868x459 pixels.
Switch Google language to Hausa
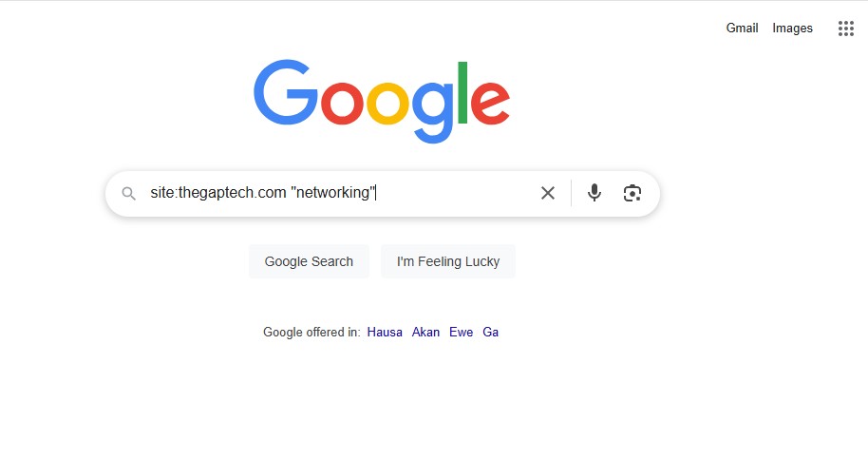click(385, 333)
